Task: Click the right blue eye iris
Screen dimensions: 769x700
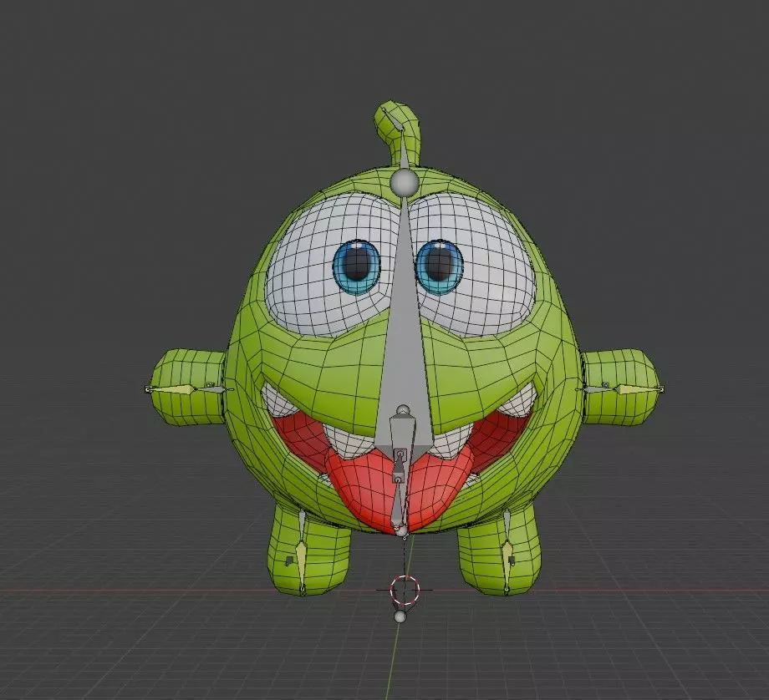Action: pyautogui.click(x=439, y=267)
